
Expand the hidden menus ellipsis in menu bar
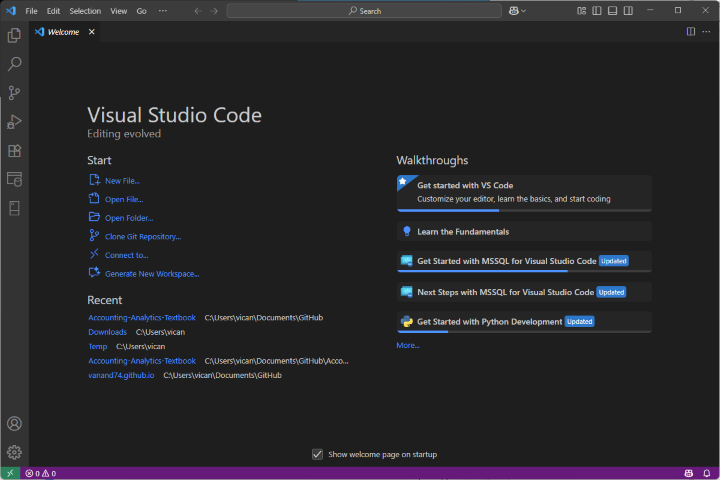(163, 11)
